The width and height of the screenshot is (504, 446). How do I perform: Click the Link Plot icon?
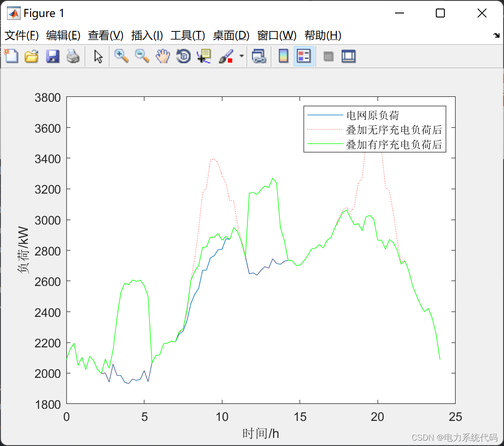pyautogui.click(x=259, y=56)
